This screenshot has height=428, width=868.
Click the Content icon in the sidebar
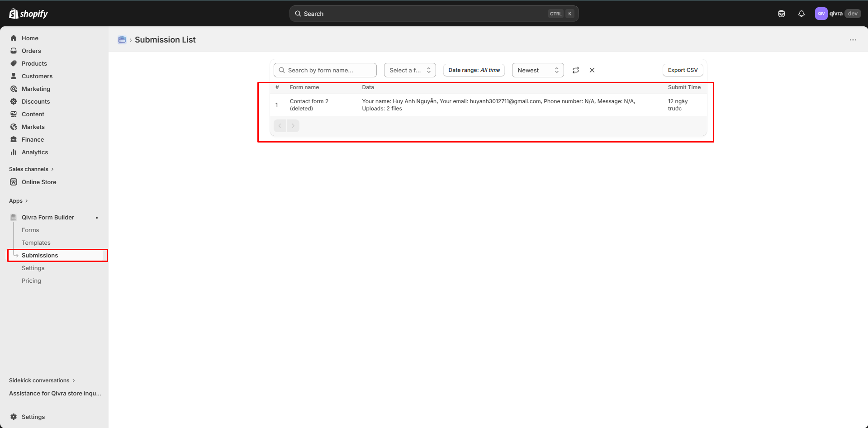[x=14, y=114]
